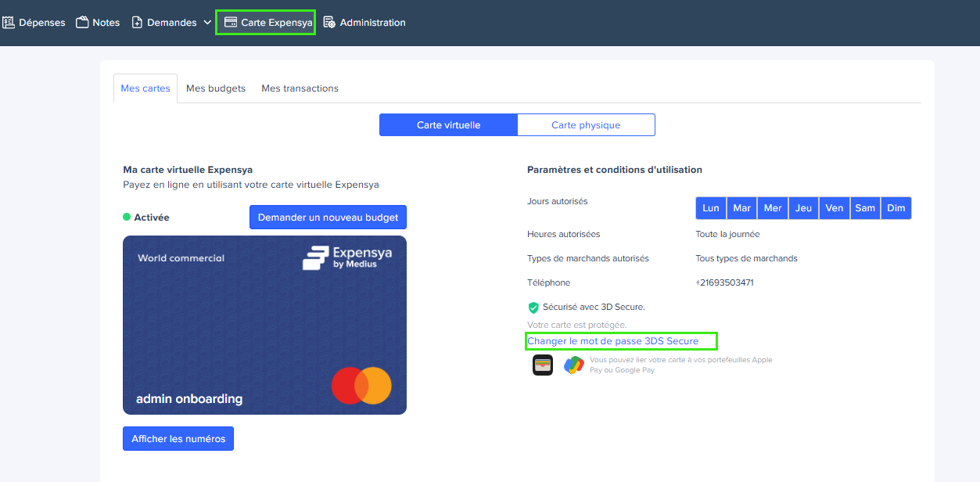The image size is (980, 482).
Task: Click Changer le mot de passe 3DS Secure
Action: pyautogui.click(x=613, y=341)
